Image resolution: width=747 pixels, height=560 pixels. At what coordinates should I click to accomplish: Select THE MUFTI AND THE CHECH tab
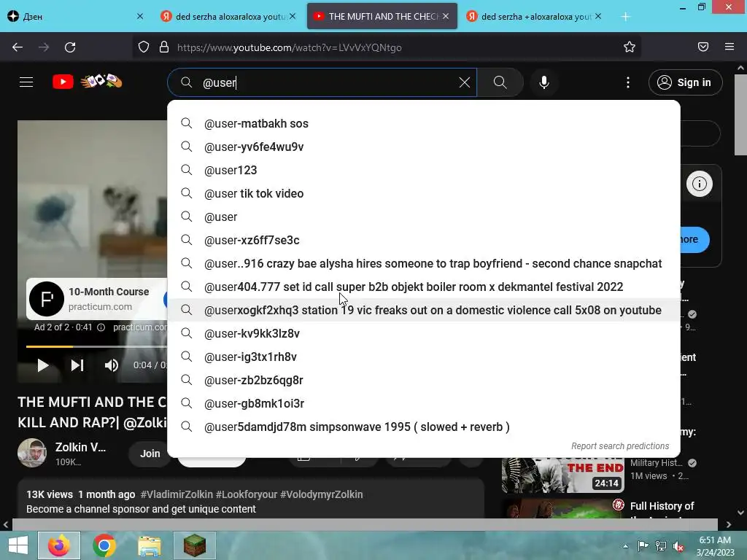coord(382,17)
